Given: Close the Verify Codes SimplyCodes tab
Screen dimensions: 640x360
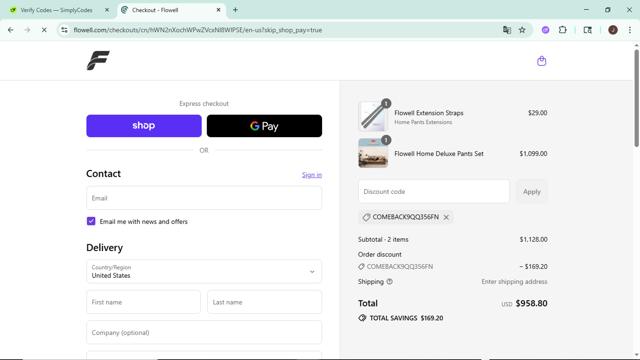Looking at the screenshot, I should (107, 10).
